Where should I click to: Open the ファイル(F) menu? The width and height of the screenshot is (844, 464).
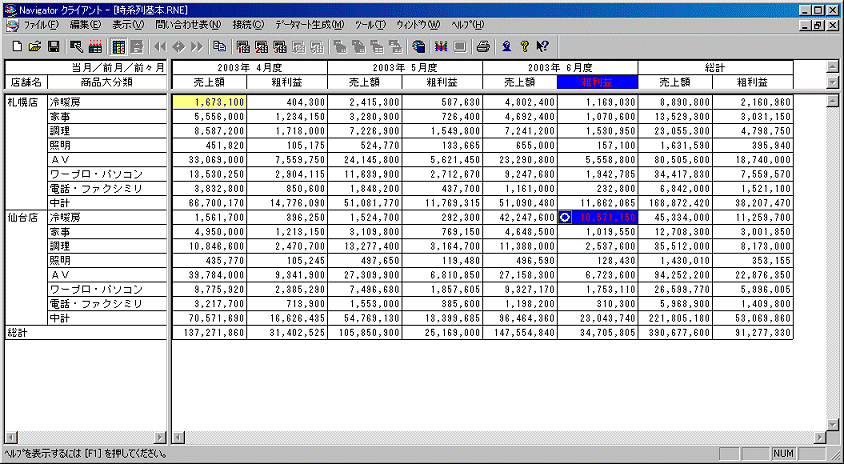40,25
